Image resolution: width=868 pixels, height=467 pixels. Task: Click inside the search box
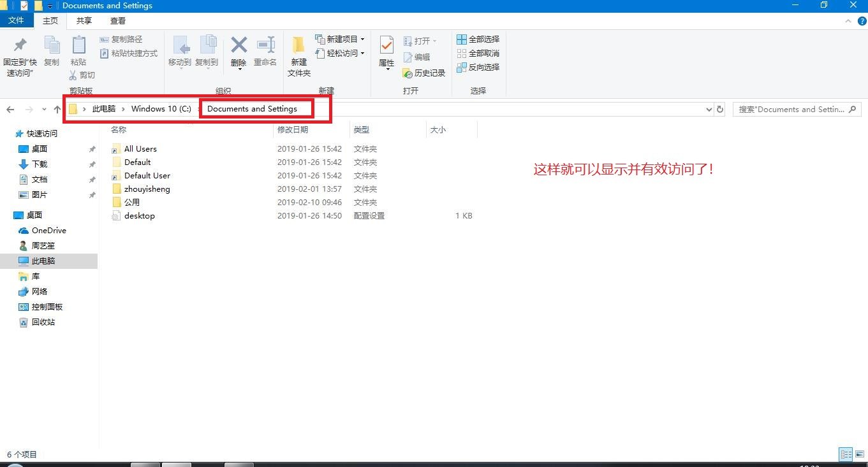(x=791, y=109)
